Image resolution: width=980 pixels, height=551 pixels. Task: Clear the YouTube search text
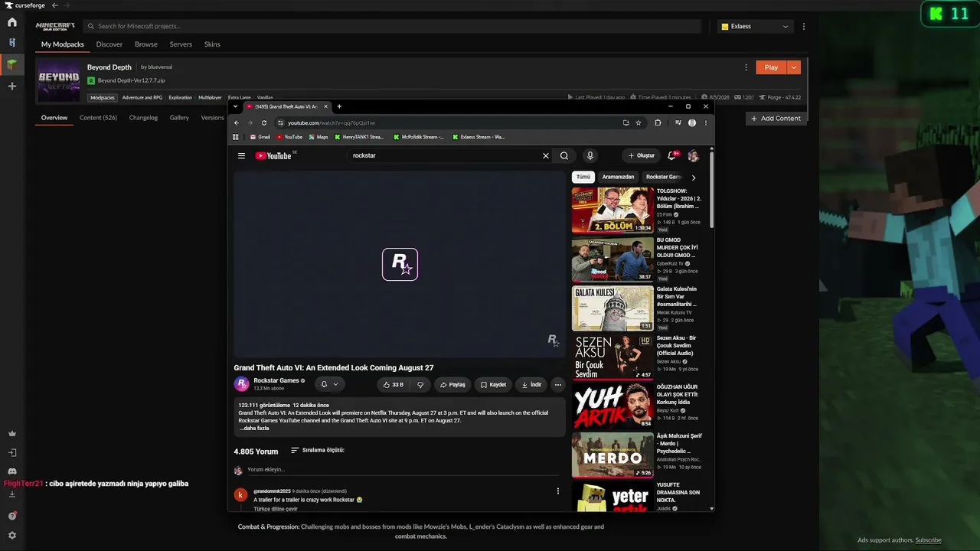(x=546, y=155)
